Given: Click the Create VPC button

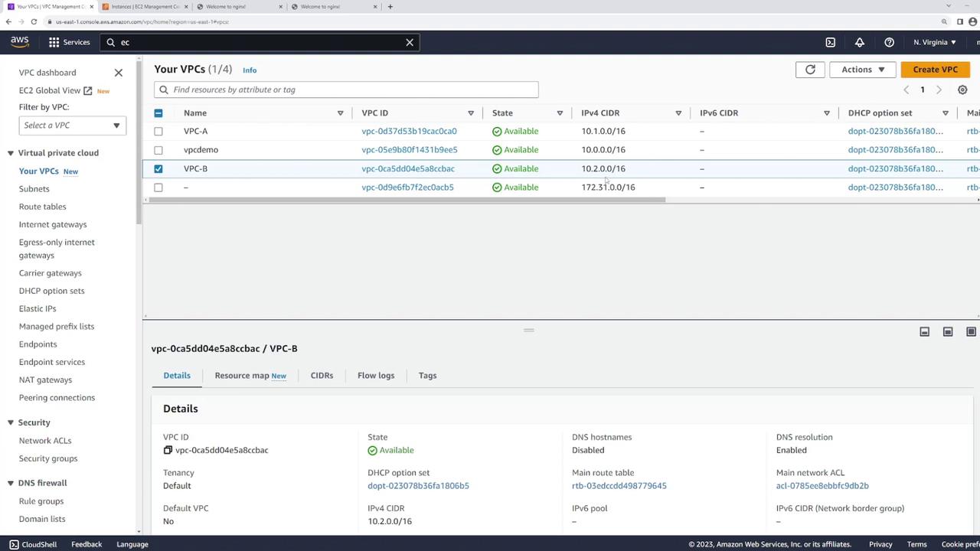Looking at the screenshot, I should tap(935, 70).
